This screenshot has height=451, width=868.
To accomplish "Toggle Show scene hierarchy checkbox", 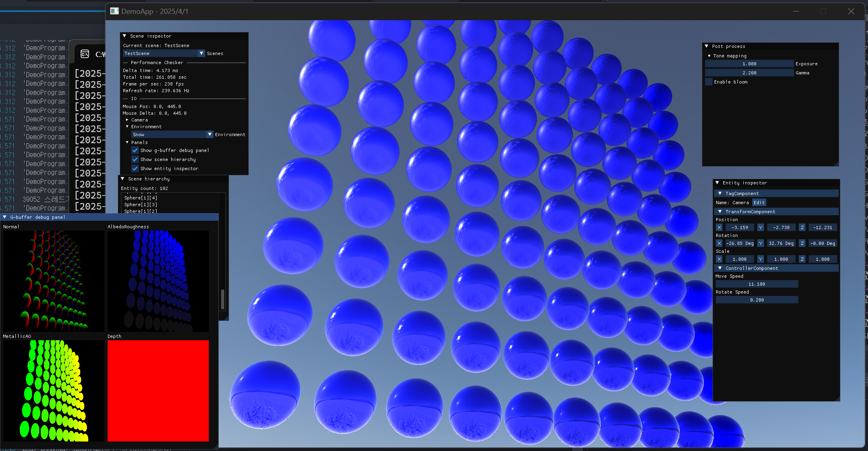I will tap(135, 159).
